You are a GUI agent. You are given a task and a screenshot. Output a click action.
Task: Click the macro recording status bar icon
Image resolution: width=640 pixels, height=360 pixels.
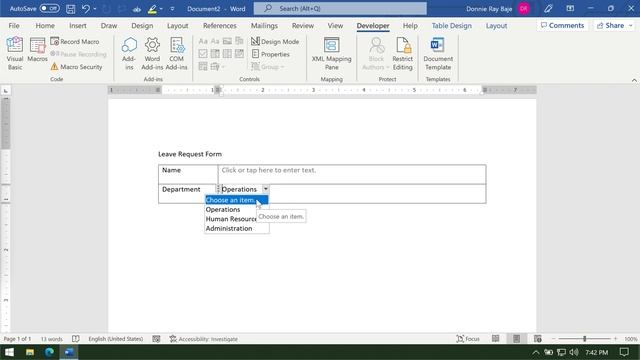(156, 339)
